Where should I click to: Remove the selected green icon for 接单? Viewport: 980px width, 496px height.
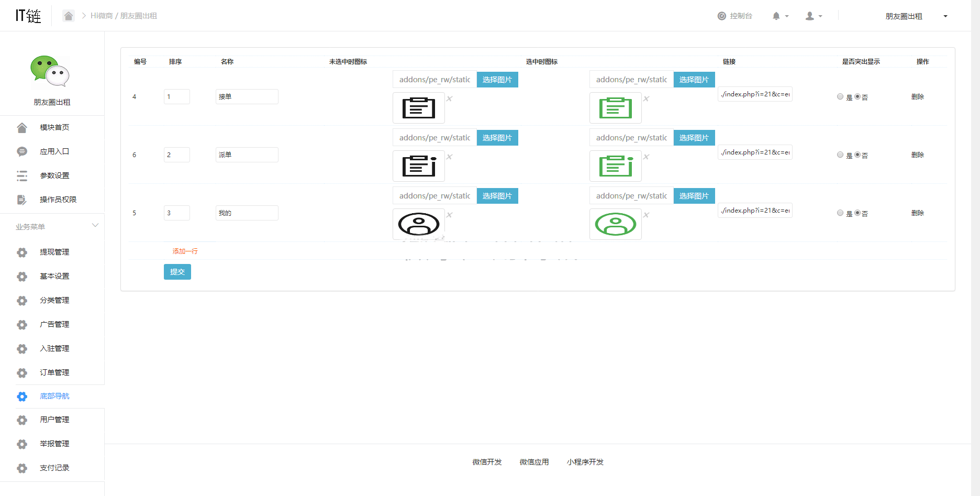click(646, 98)
